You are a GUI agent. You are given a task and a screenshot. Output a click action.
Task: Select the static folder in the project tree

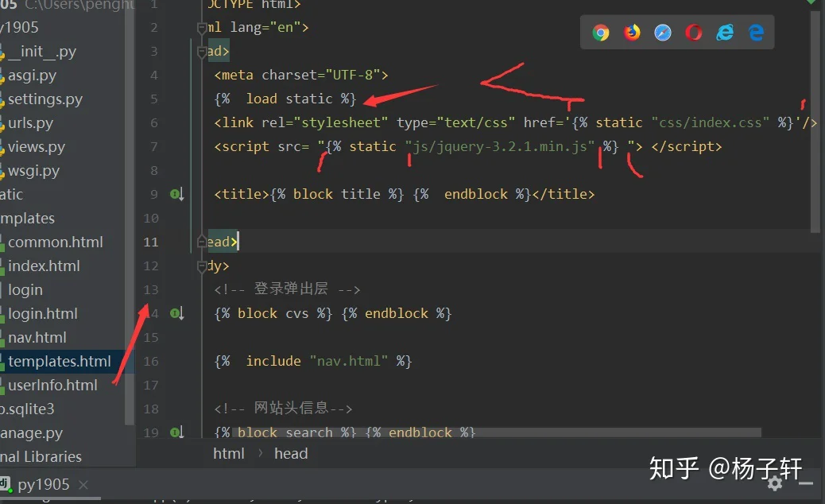pos(12,194)
